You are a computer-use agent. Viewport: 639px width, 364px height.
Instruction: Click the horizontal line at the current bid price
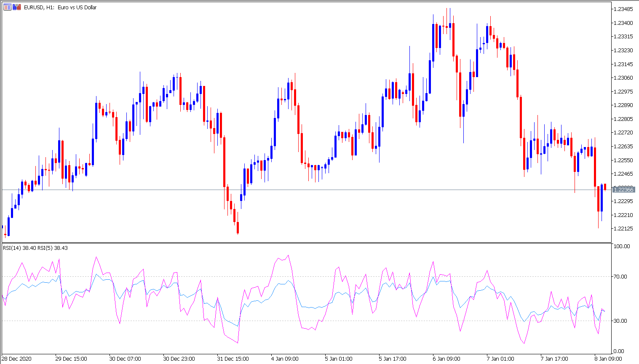[295, 190]
